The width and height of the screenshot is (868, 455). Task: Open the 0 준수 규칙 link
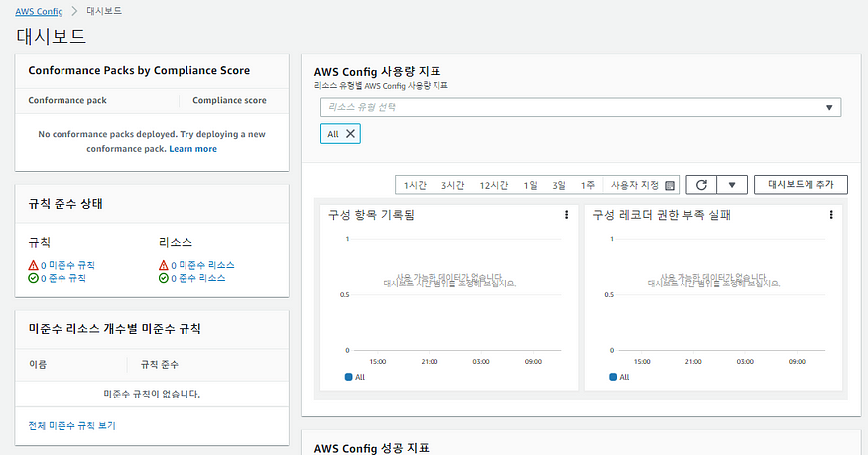63,278
